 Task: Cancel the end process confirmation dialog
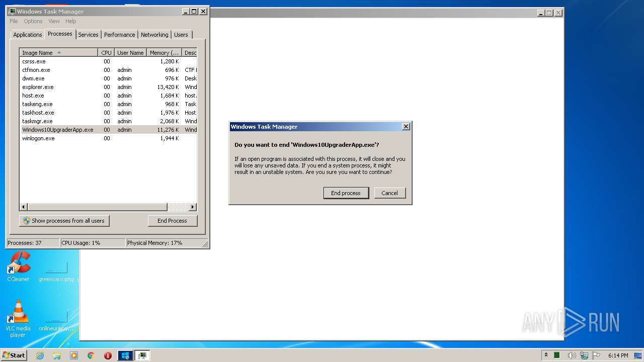tap(390, 193)
